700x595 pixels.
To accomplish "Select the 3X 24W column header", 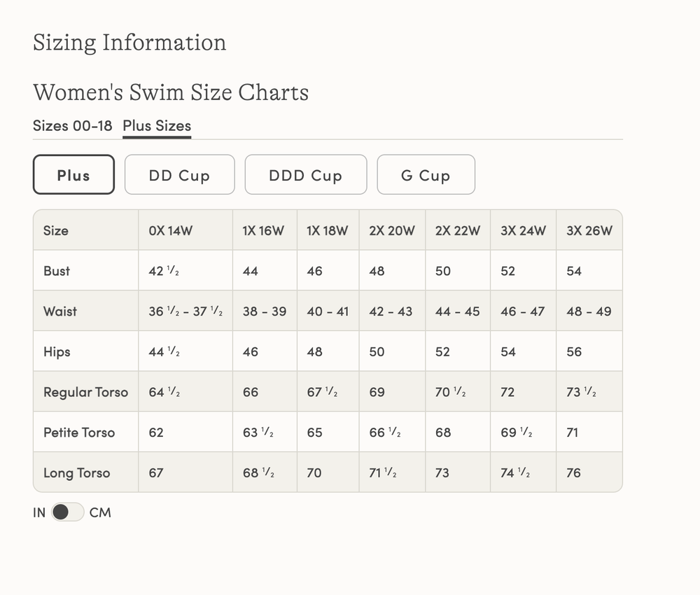I will 523,230.
